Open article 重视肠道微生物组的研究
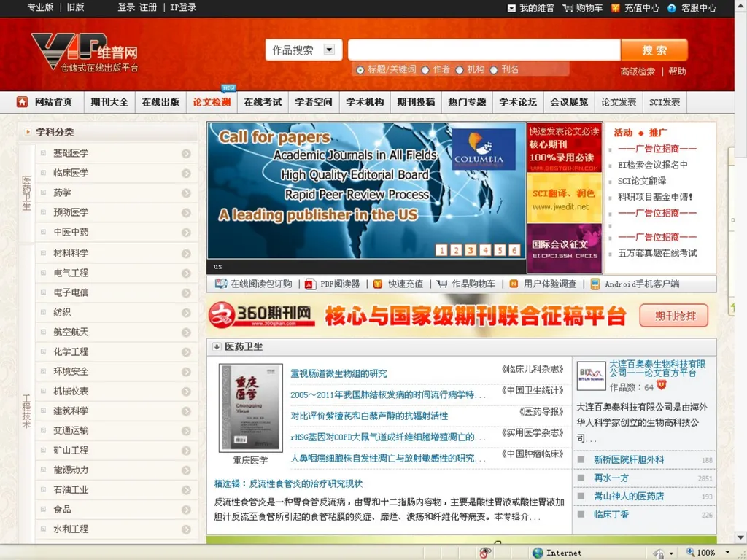 click(338, 374)
